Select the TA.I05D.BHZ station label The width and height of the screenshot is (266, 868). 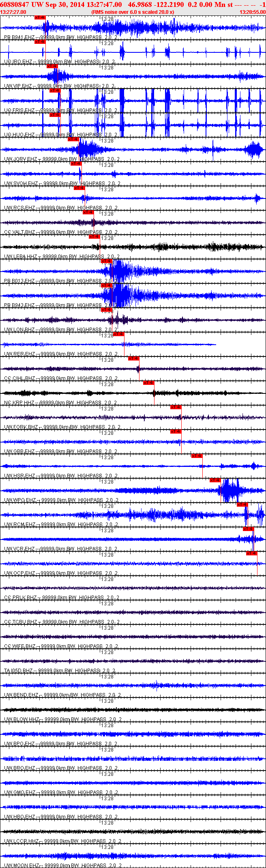[18, 671]
